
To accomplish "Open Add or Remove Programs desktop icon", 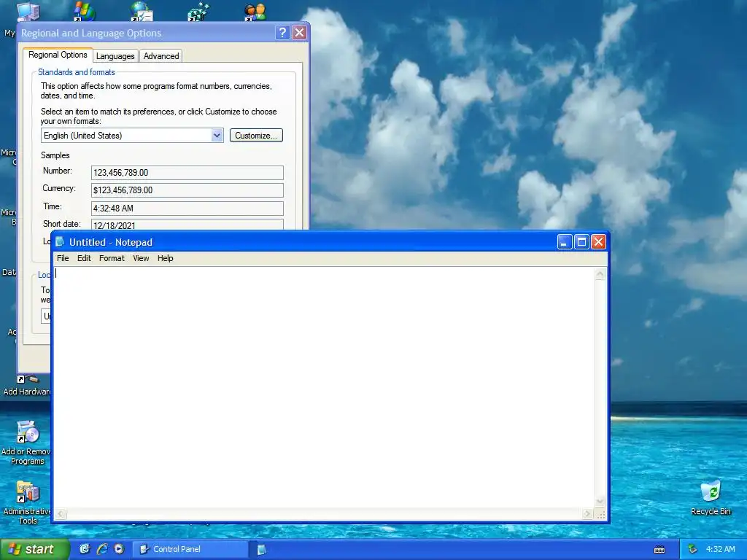I will [27, 443].
